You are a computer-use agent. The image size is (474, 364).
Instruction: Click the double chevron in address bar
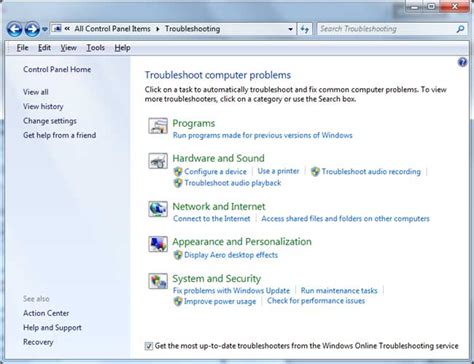point(67,29)
